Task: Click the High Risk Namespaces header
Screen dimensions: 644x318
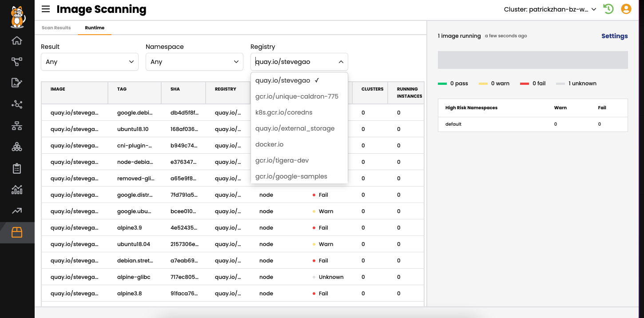Action: click(471, 108)
